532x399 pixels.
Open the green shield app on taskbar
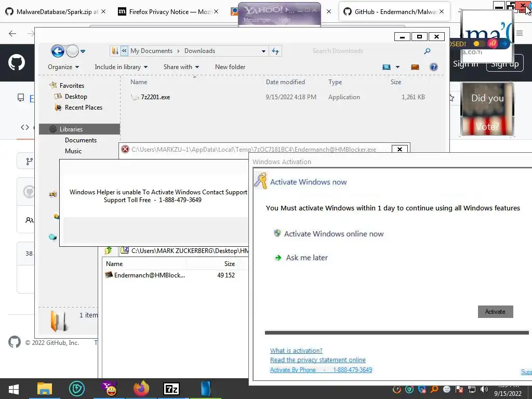click(77, 389)
